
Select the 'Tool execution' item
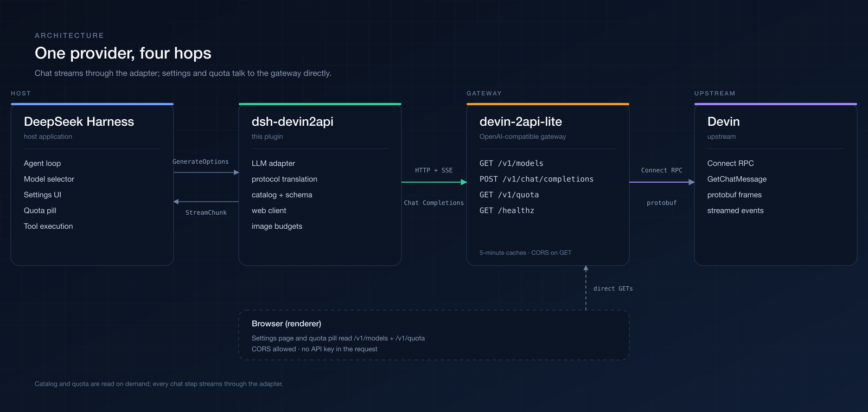pyautogui.click(x=48, y=226)
